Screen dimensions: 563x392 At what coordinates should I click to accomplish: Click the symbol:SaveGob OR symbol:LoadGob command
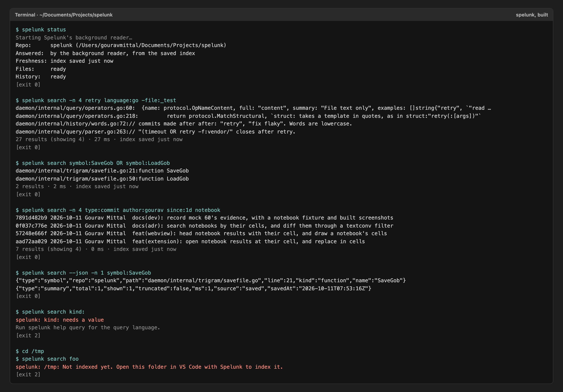click(93, 163)
